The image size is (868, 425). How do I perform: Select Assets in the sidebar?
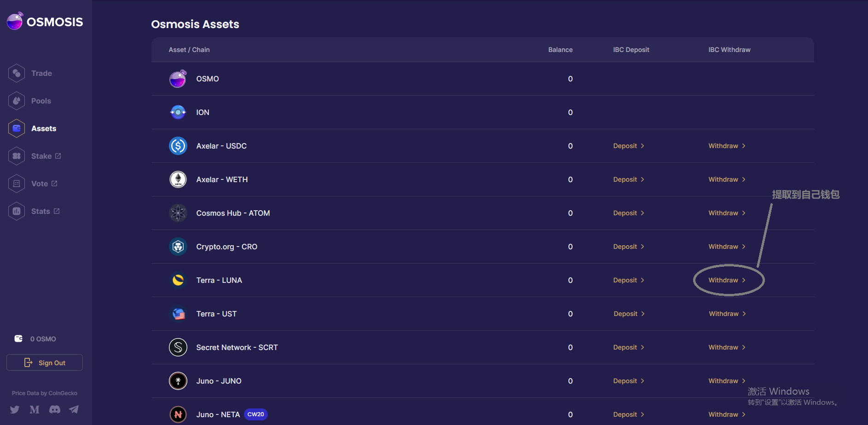point(44,128)
